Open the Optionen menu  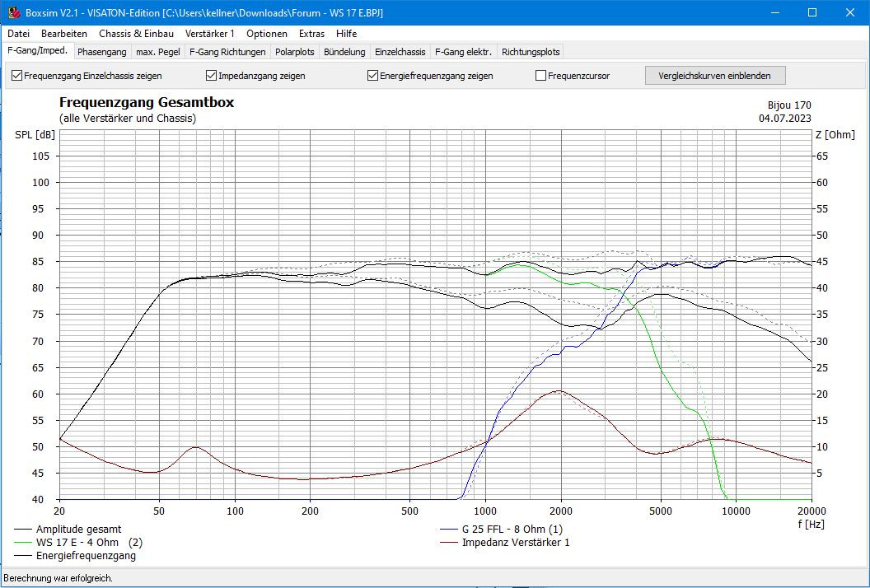267,34
